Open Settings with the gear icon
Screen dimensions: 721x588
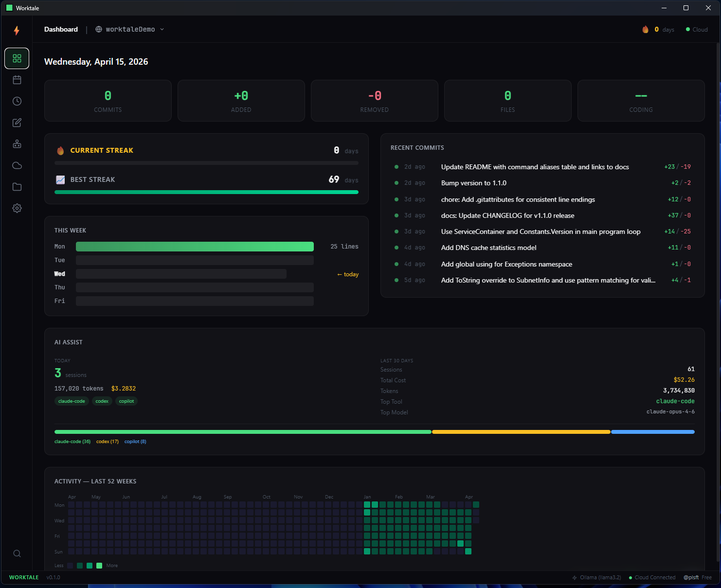(17, 208)
